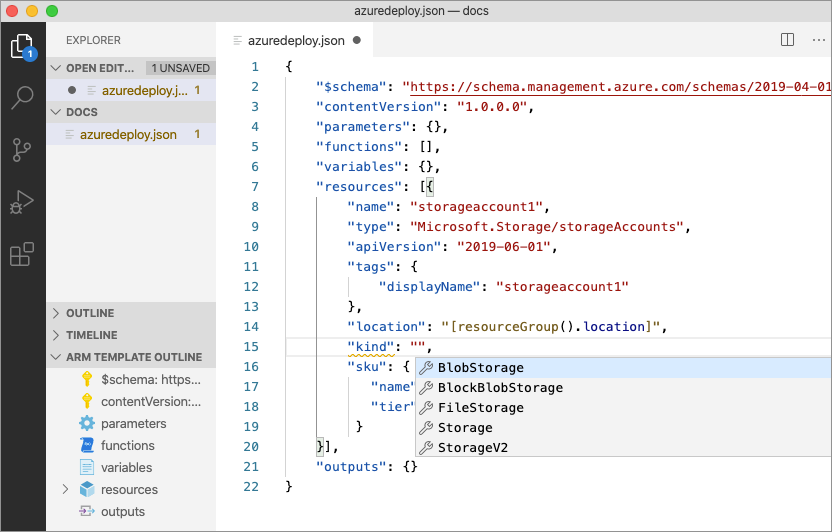This screenshot has height=532, width=832.
Task: Expand the Outline section
Action: pos(90,313)
